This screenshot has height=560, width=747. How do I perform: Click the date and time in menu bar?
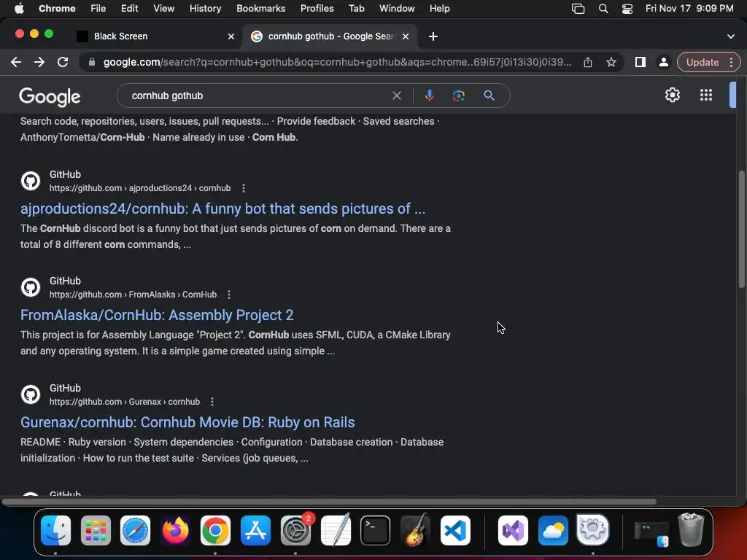coord(689,9)
